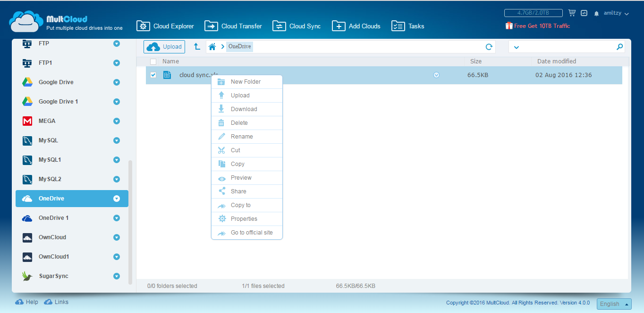
Task: Choose Copy to from context menu
Action: tap(247, 205)
